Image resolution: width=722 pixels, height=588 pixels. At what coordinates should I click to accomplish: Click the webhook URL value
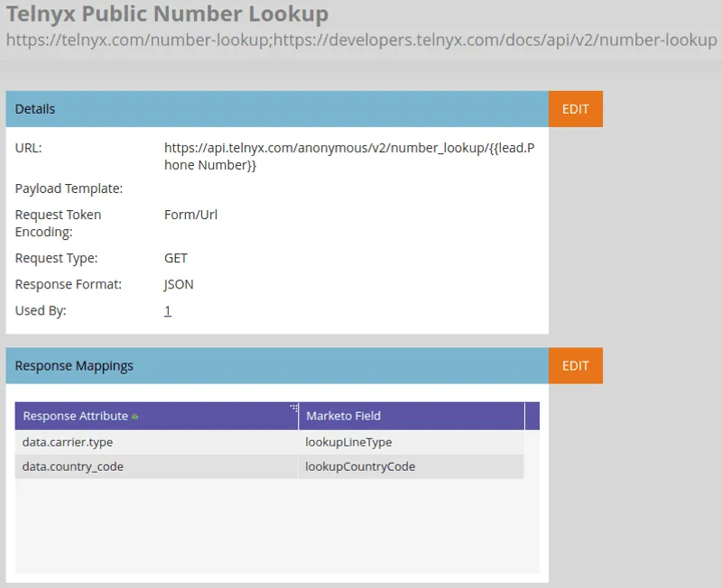(x=347, y=156)
